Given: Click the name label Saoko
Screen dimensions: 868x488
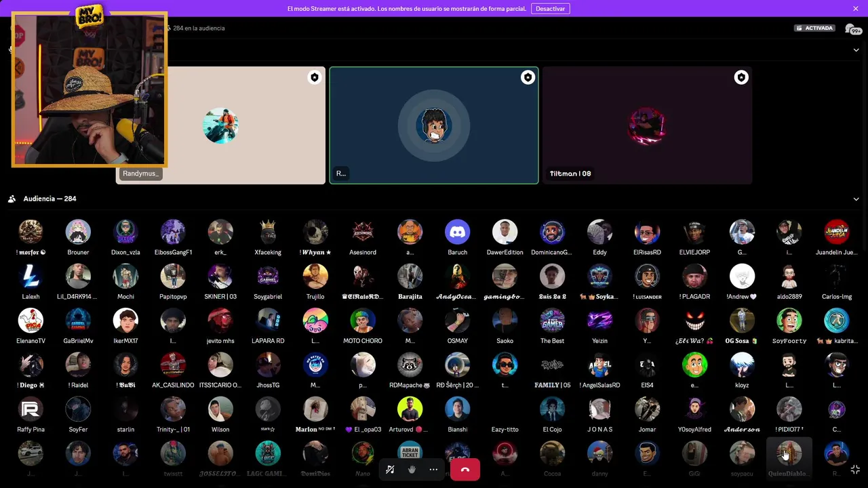Looking at the screenshot, I should 505,341.
